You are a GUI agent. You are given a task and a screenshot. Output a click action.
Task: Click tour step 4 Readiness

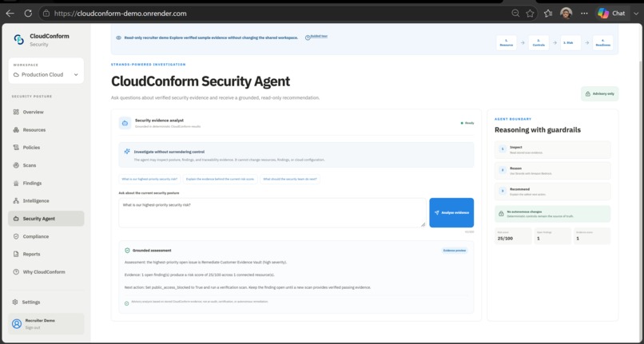click(603, 42)
